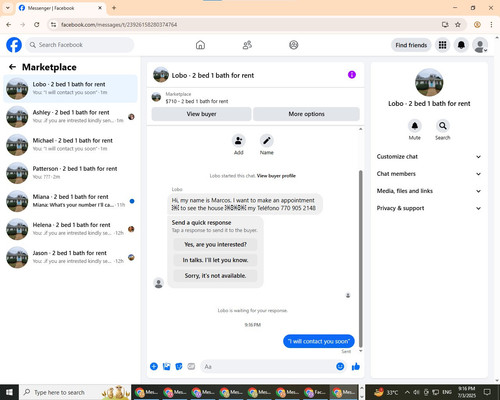Click the View buyer button
The image size is (500, 400).
(201, 114)
